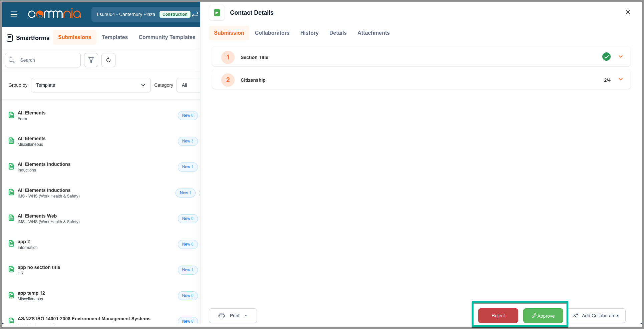Click the search magnifier icon
The height and width of the screenshot is (329, 644).
coord(12,60)
